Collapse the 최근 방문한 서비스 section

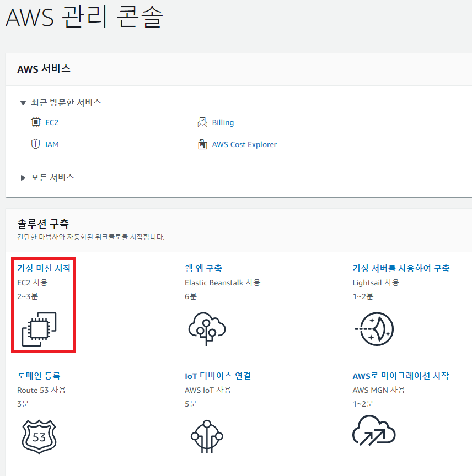pos(23,102)
